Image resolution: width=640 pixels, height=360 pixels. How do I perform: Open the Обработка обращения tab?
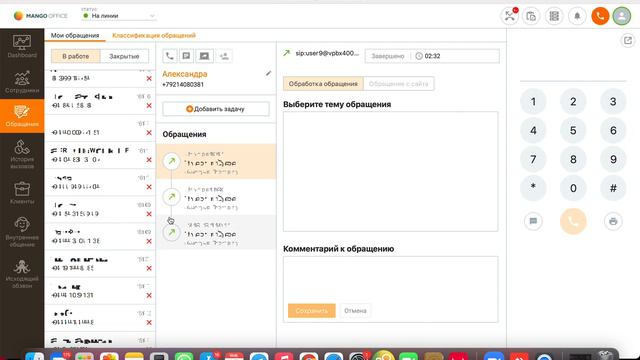323,84
